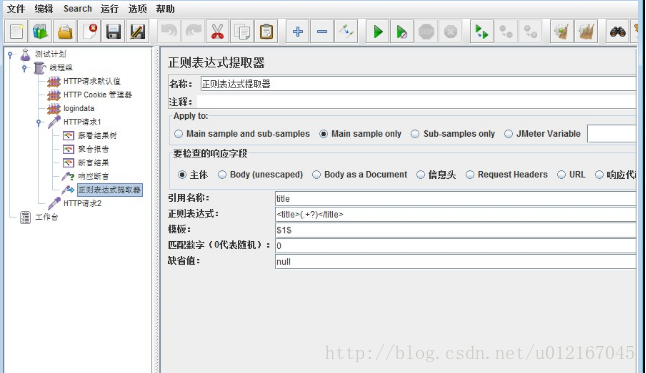
Task: Click the Redo arrow icon
Action: pyautogui.click(x=193, y=31)
